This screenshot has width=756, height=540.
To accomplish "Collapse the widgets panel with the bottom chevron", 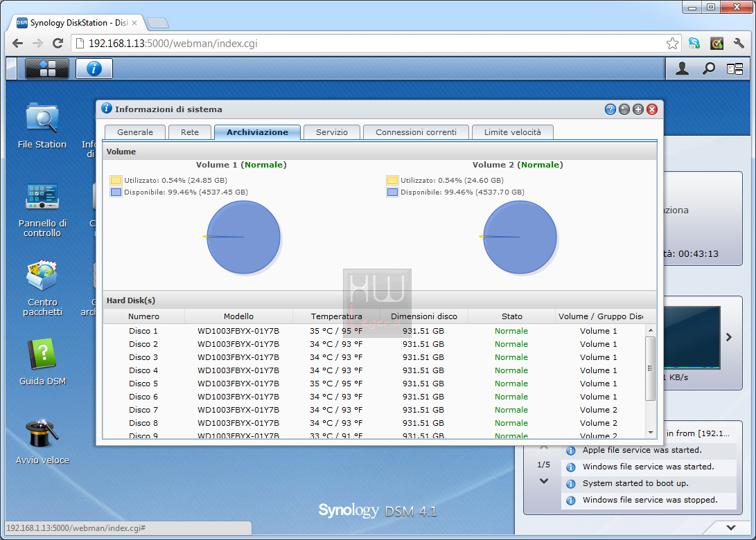I will pos(731,528).
